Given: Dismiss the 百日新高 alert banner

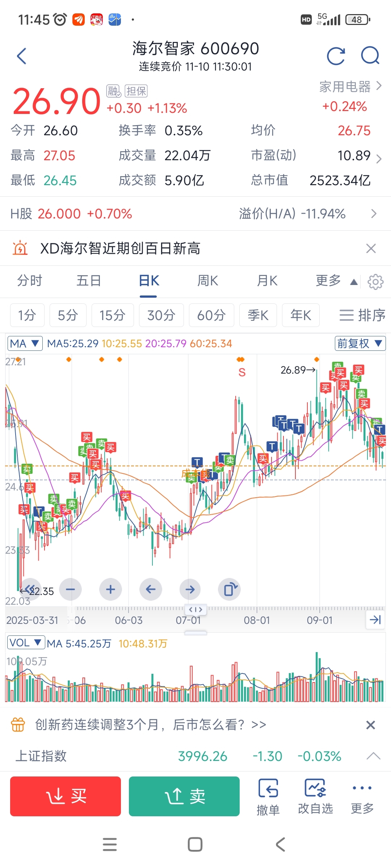Looking at the screenshot, I should (x=371, y=248).
